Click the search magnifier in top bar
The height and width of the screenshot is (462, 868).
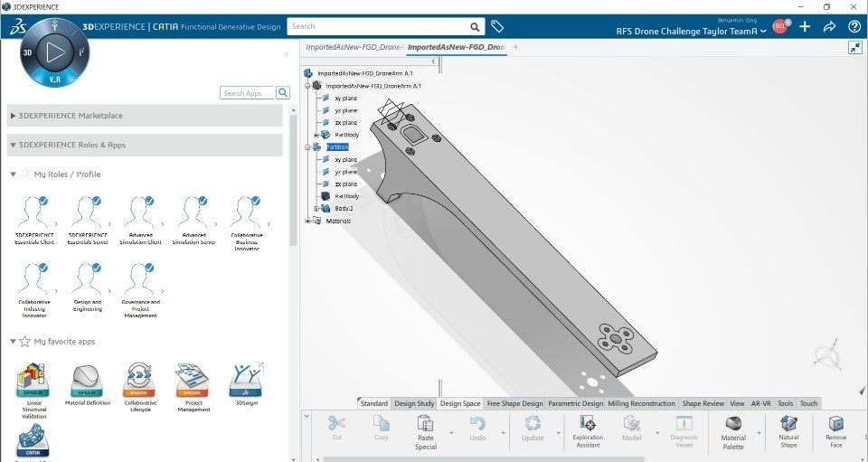point(475,26)
